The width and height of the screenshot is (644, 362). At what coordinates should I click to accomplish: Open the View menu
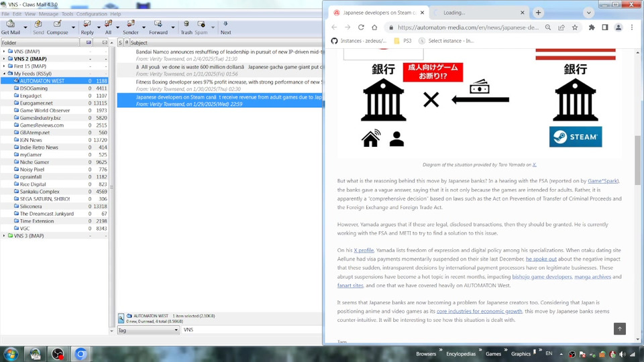click(30, 14)
